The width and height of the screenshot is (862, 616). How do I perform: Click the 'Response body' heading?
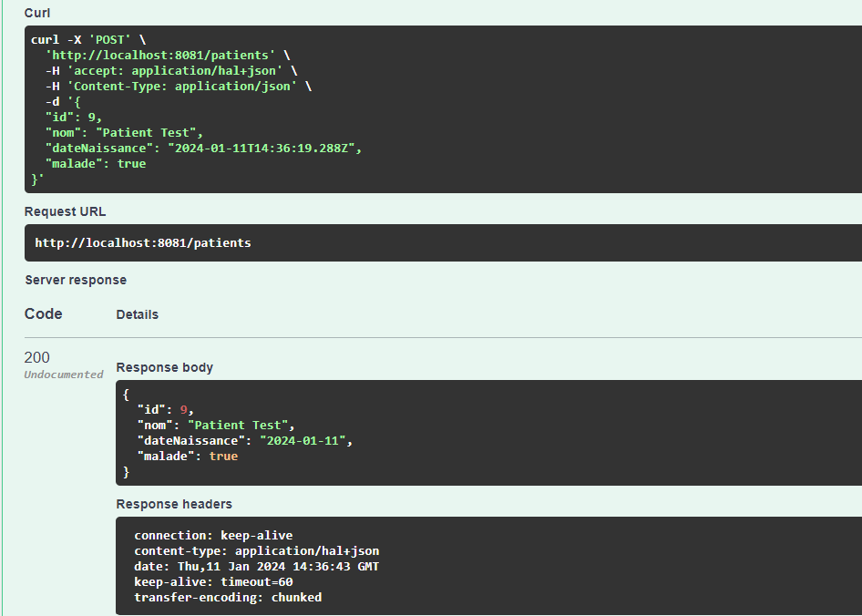(x=164, y=367)
